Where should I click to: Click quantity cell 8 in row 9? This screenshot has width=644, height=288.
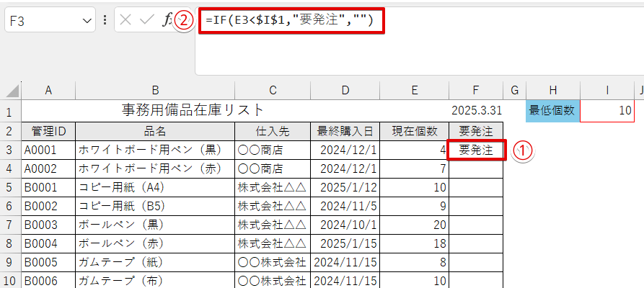[415, 262]
